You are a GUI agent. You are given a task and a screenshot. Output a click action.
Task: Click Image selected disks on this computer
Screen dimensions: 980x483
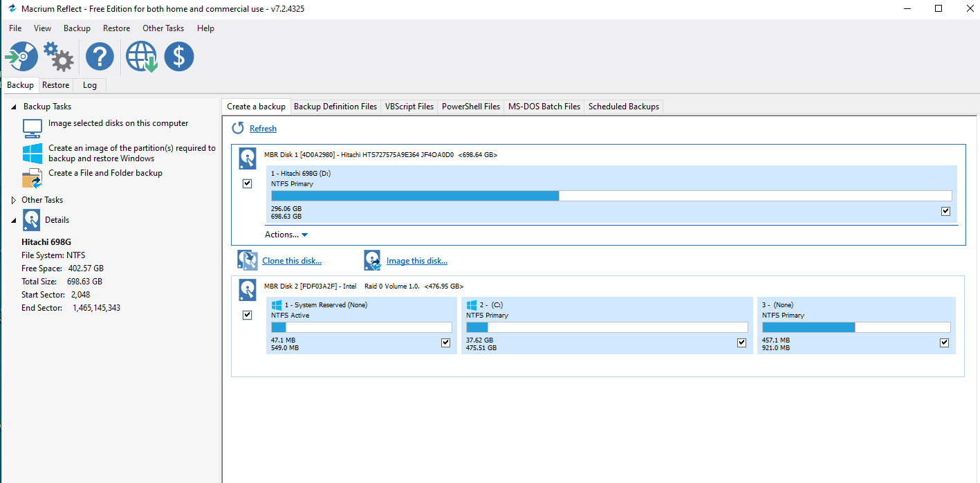click(x=118, y=123)
